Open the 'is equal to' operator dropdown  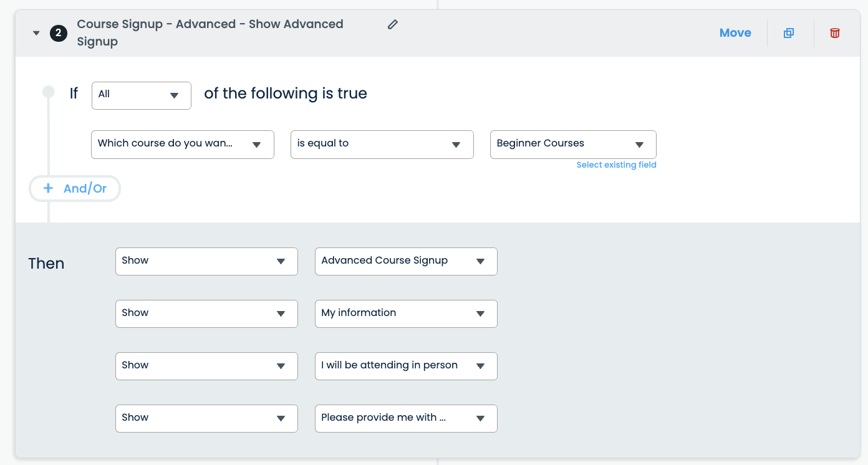pos(382,144)
